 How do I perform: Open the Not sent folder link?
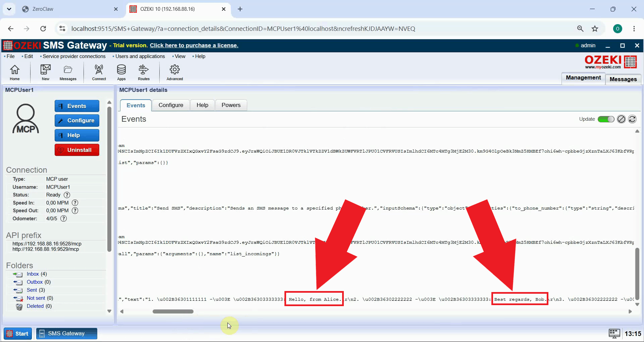(36, 298)
